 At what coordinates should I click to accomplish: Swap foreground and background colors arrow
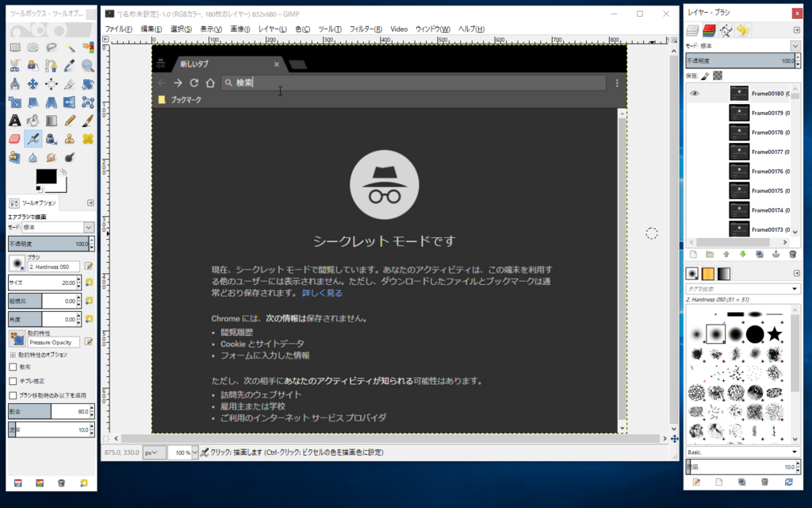(x=63, y=171)
